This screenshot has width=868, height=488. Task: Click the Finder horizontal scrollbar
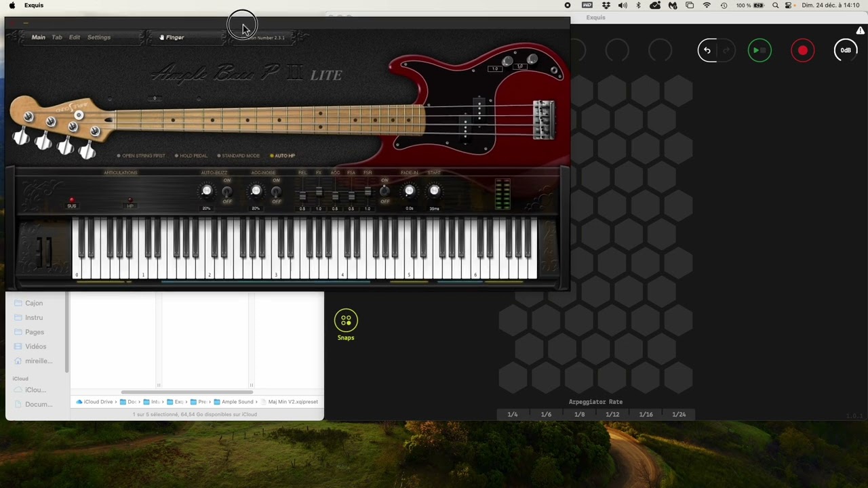point(187,392)
